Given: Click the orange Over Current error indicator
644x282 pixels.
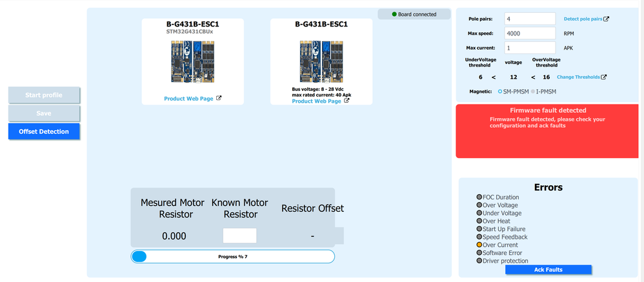Looking at the screenshot, I should 479,245.
